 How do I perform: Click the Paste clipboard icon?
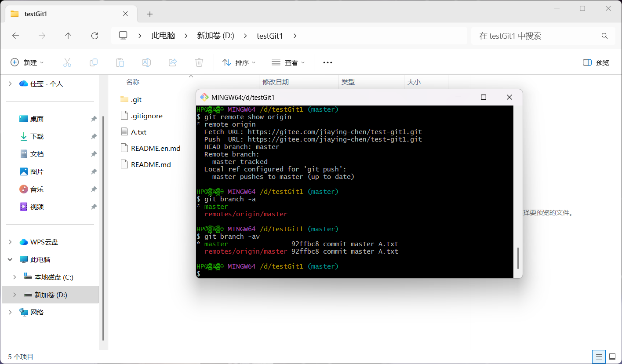click(120, 62)
